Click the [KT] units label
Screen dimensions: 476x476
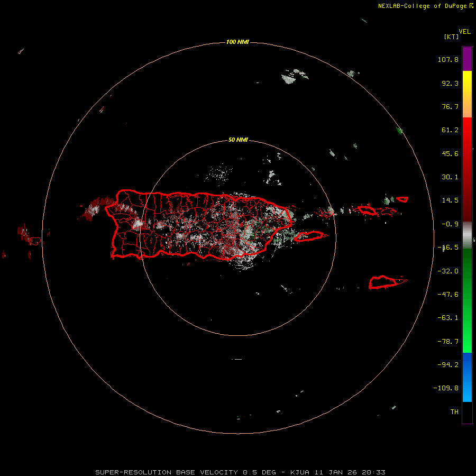451,36
